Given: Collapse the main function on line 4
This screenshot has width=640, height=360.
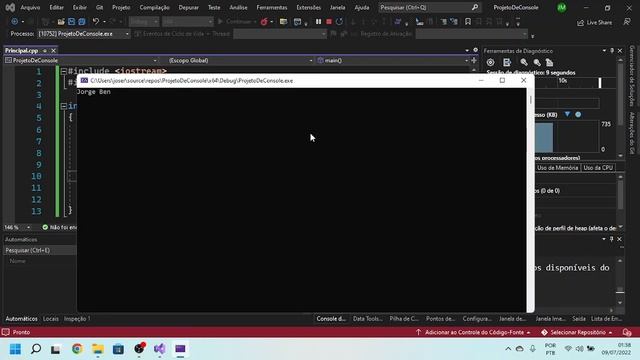Looking at the screenshot, I should [x=64, y=106].
